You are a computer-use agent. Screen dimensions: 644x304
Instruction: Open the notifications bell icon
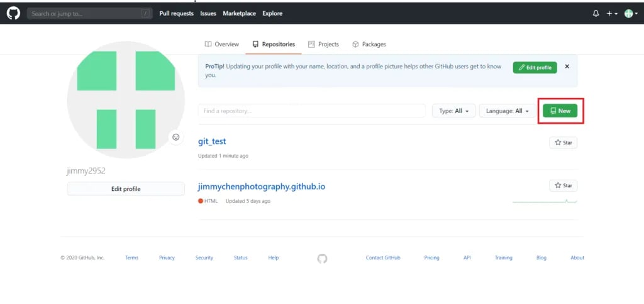coord(596,14)
